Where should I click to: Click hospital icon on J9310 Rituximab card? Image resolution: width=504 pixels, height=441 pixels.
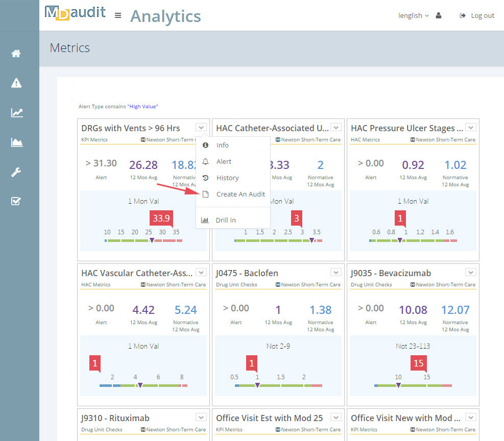tap(143, 429)
